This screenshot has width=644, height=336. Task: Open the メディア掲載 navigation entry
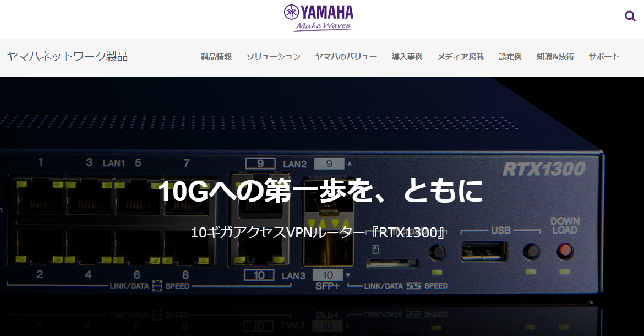point(461,56)
